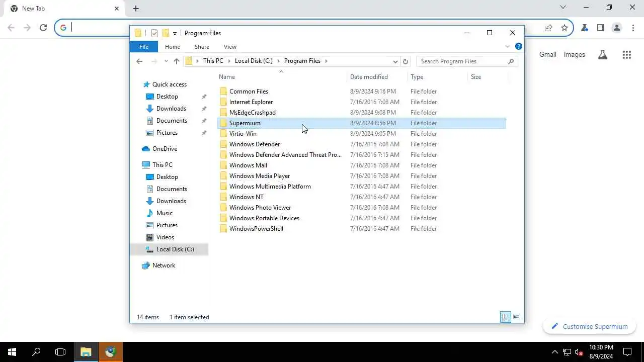Open the Google apps grid icon
The height and width of the screenshot is (362, 644).
pyautogui.click(x=627, y=55)
